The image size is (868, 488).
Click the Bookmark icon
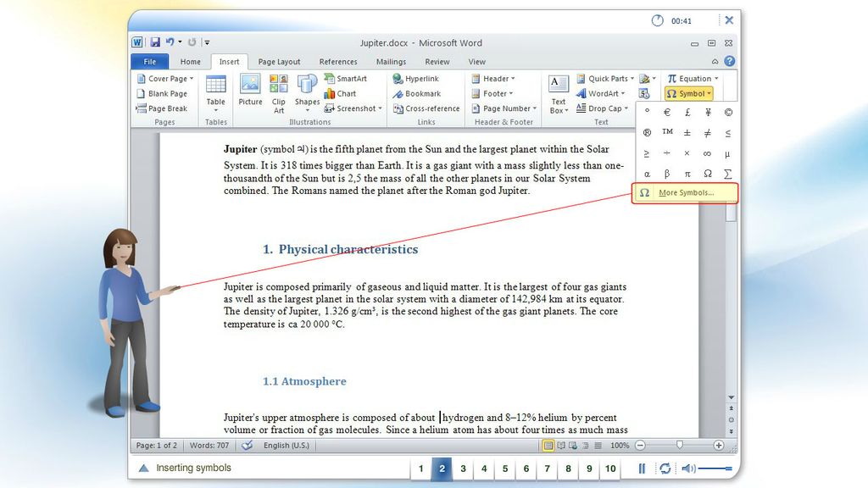[x=398, y=93]
